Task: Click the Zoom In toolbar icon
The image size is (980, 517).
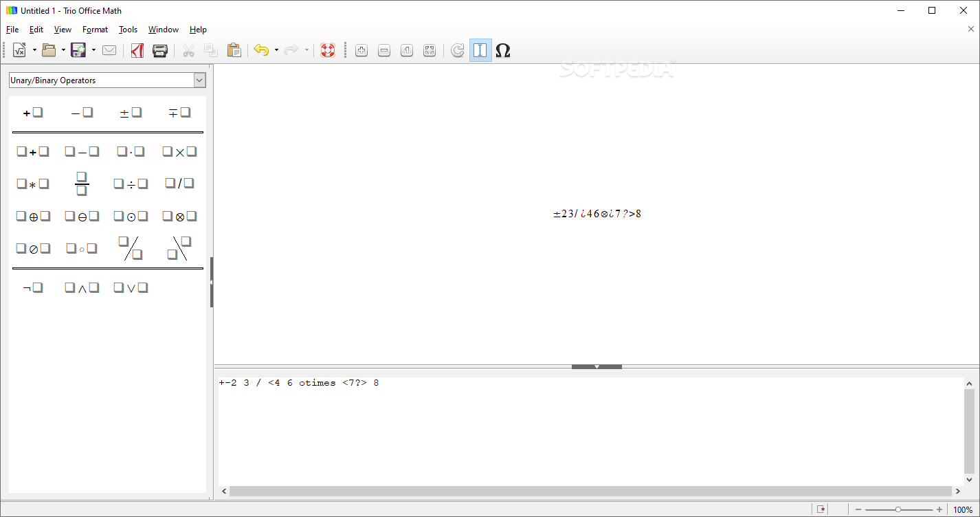Action: [x=361, y=50]
